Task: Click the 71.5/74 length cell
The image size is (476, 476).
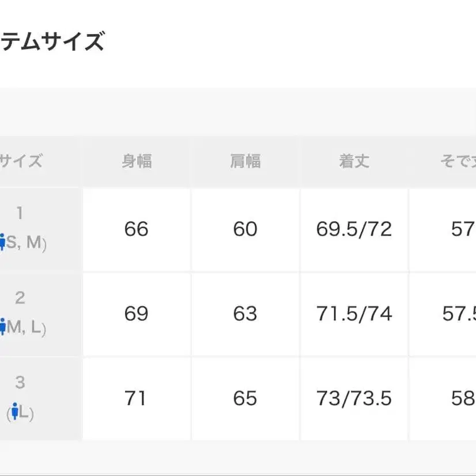Action: tap(354, 314)
